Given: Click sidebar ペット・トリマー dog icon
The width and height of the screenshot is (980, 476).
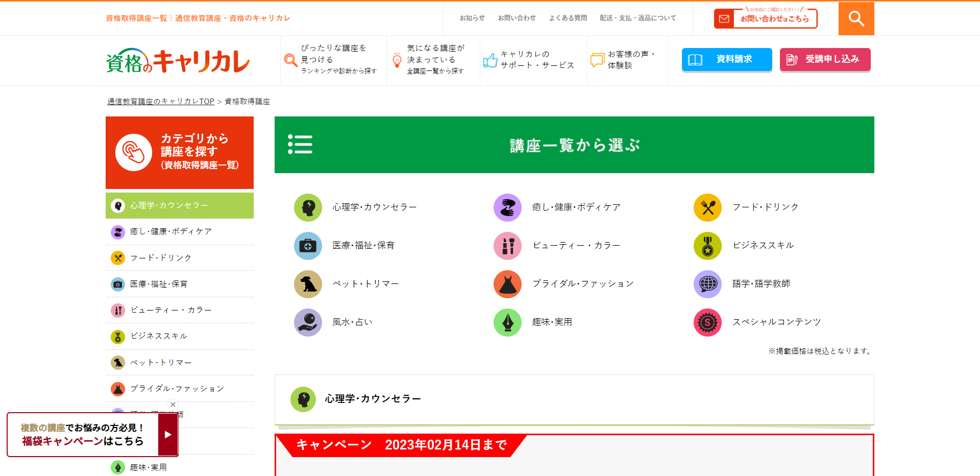Looking at the screenshot, I should (118, 363).
